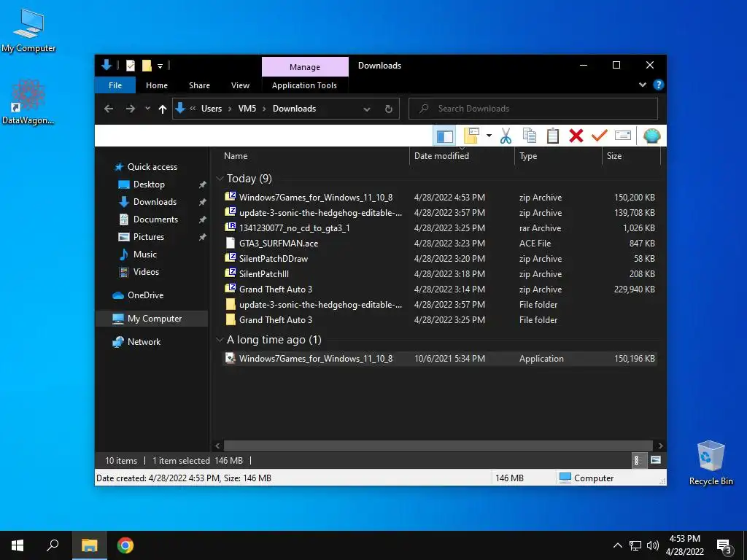747x560 pixels.
Task: Go forward with the right arrow
Action: [130, 109]
